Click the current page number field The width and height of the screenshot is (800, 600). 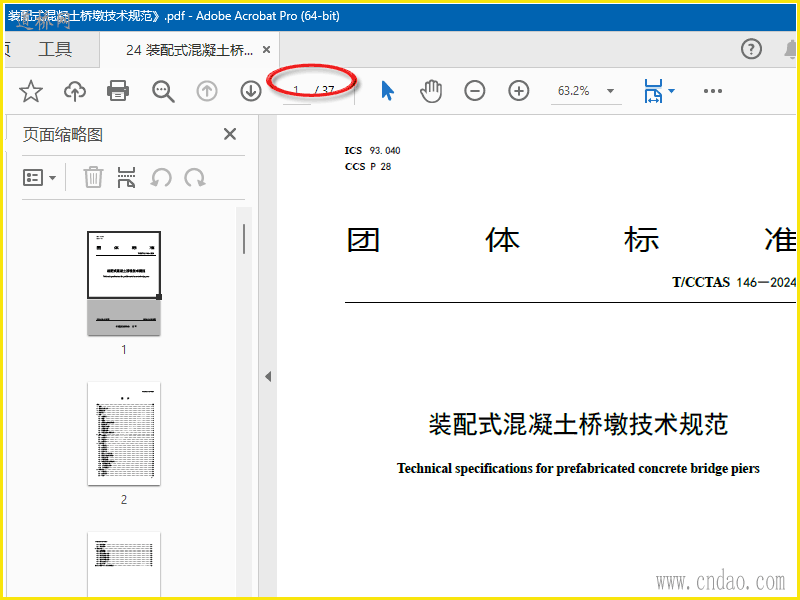click(296, 91)
